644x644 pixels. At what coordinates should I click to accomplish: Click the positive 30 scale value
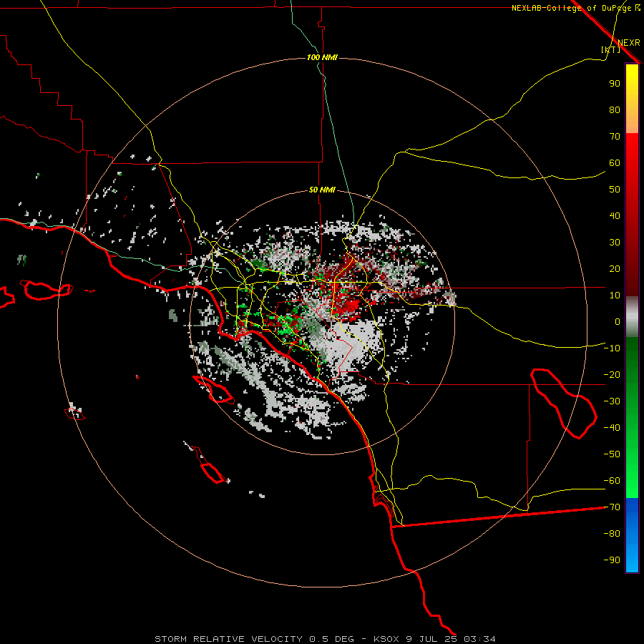click(x=615, y=243)
